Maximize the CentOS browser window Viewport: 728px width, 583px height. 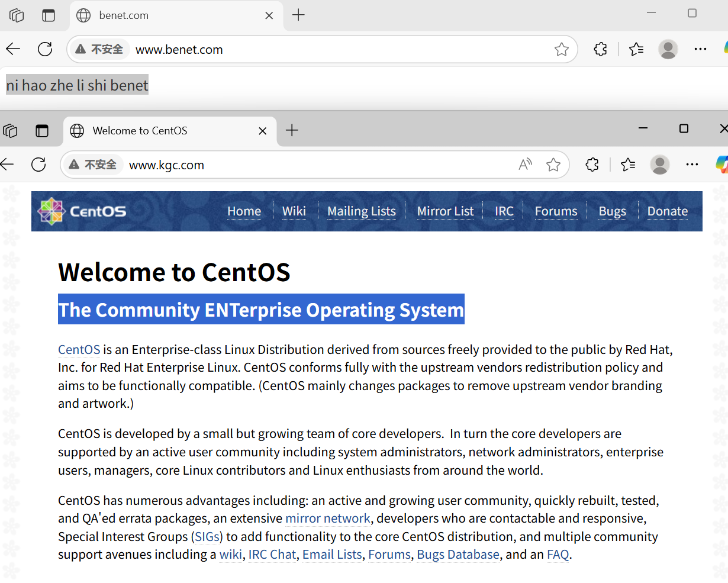tap(684, 128)
